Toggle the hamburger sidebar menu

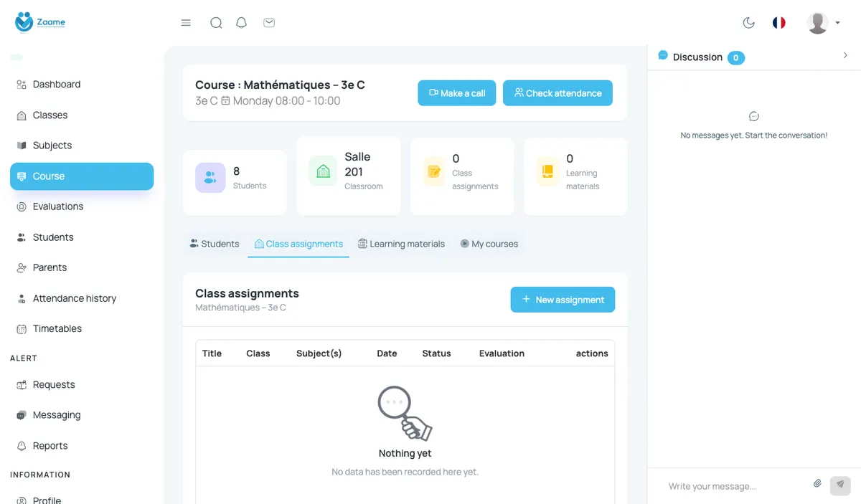[x=186, y=23]
